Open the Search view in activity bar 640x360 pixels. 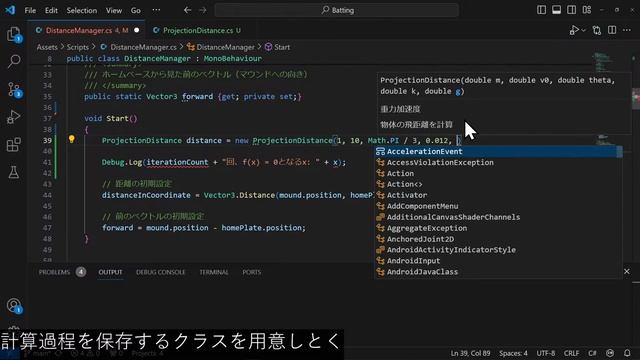[14, 62]
